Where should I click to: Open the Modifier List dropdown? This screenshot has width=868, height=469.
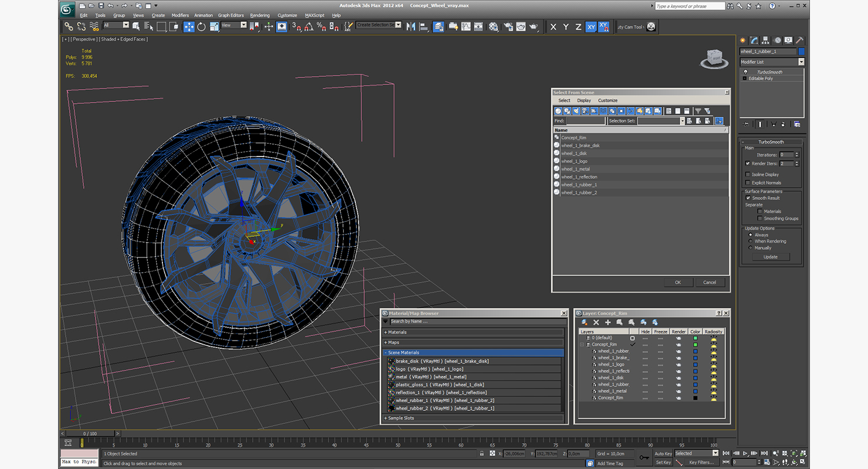[772, 62]
